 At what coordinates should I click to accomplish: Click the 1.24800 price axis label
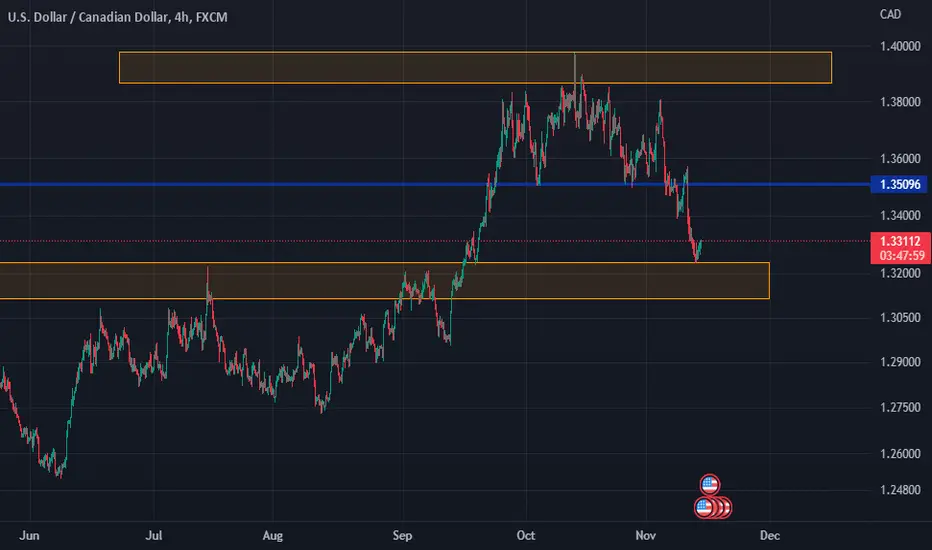pyautogui.click(x=900, y=490)
